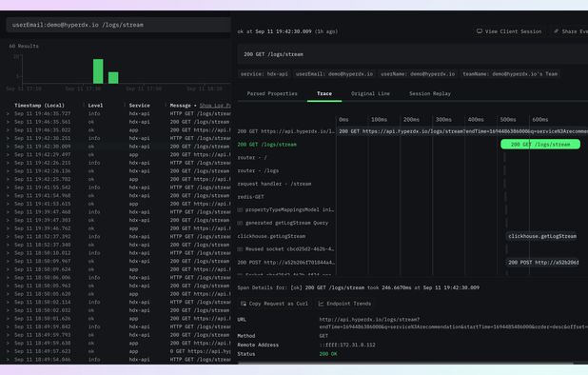Screen dimensions: 588x375
Task: Select the Trace tab
Action: [x=324, y=93]
